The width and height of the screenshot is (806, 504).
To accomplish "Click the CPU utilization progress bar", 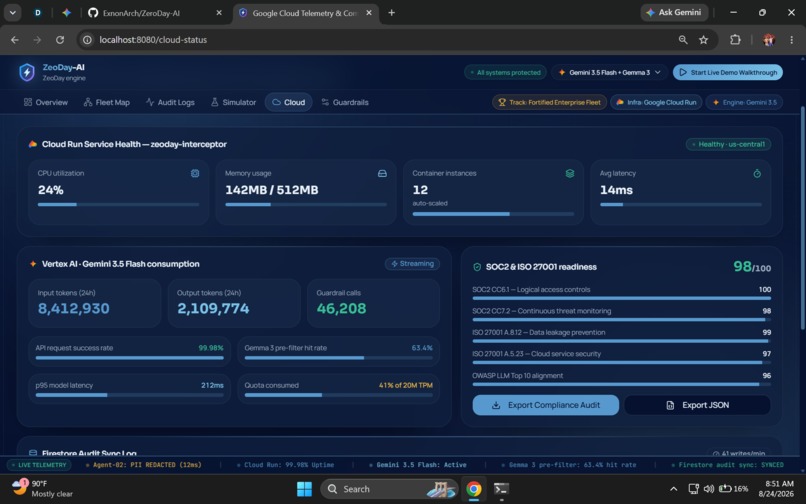I will [118, 205].
